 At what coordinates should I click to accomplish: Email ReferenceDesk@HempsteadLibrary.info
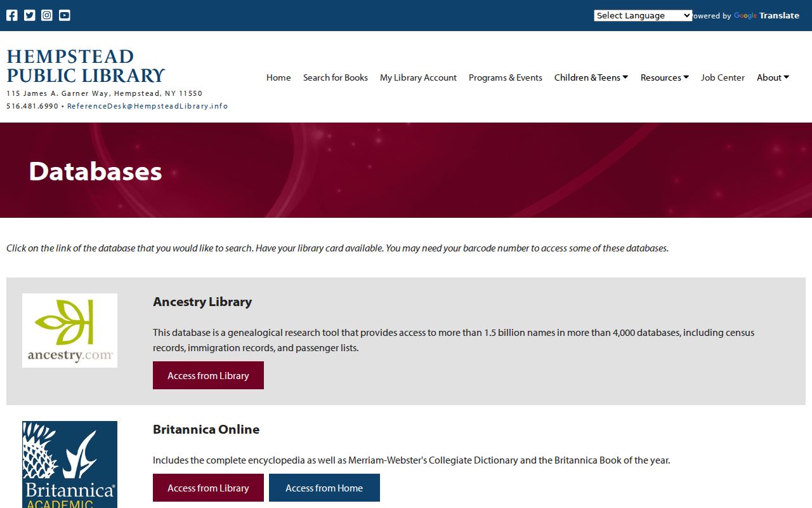[147, 106]
